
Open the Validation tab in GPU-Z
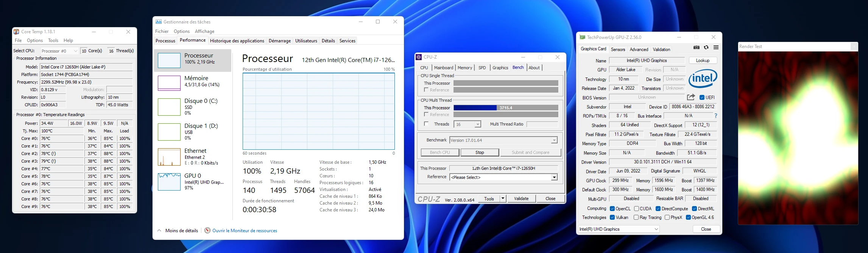pyautogui.click(x=661, y=50)
